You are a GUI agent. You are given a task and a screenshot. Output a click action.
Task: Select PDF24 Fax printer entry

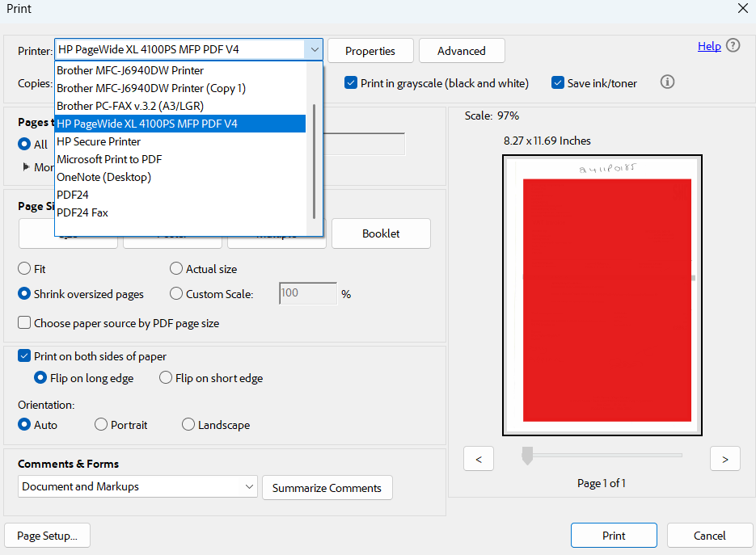(180, 213)
